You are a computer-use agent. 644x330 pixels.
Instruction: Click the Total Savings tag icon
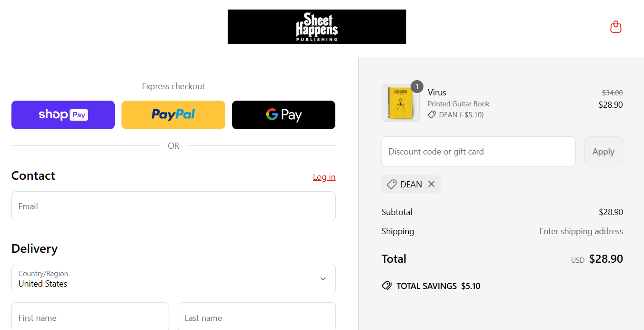[x=387, y=286]
